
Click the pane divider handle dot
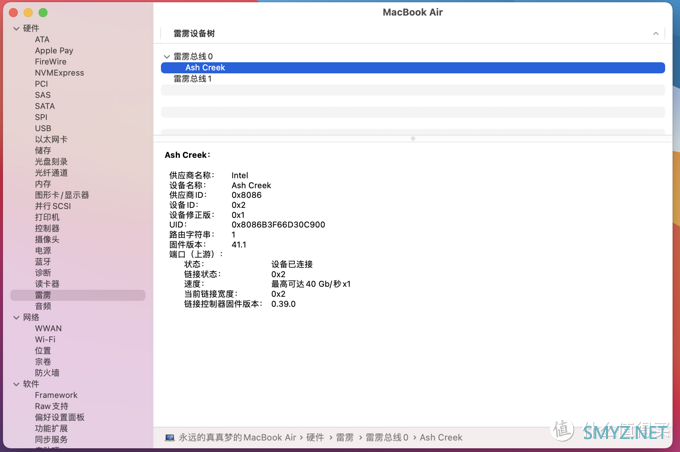(x=413, y=139)
